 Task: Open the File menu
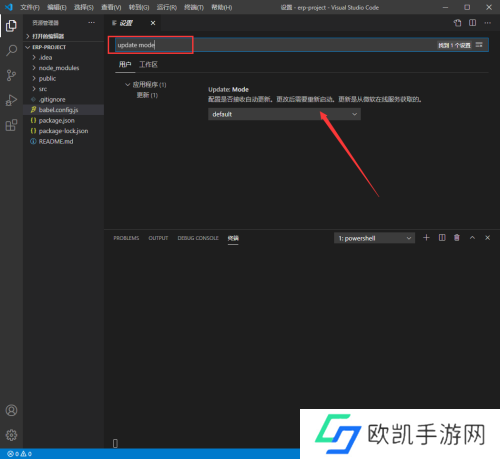[30, 7]
